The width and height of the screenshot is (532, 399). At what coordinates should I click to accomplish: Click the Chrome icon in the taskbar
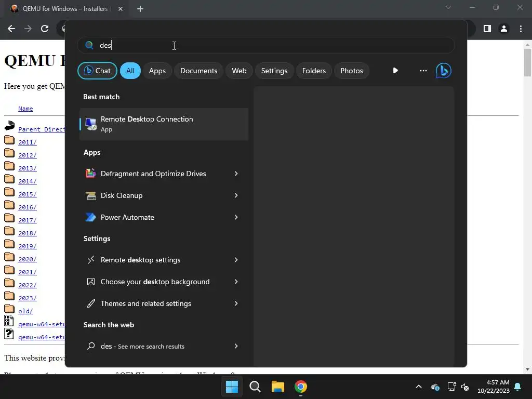coord(301,387)
